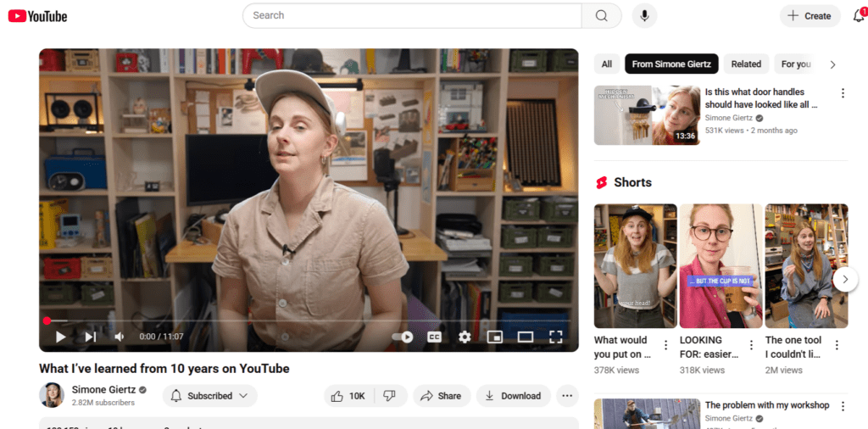
Task: Click the video title text
Action: point(164,369)
